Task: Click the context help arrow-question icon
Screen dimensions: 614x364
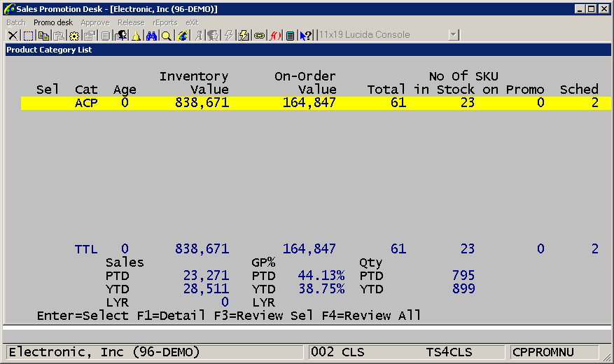Action: [305, 36]
